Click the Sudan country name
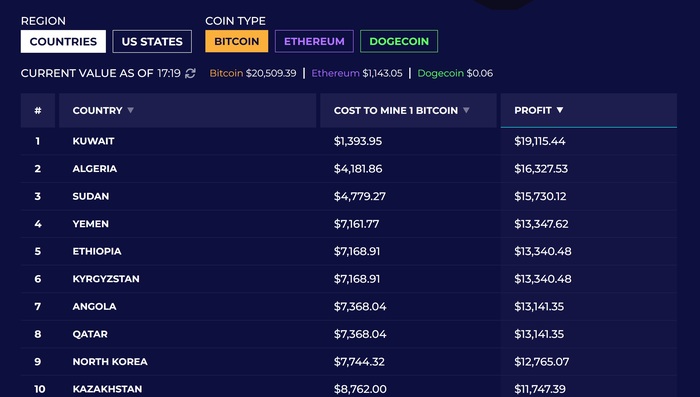The width and height of the screenshot is (700, 397). coord(91,196)
